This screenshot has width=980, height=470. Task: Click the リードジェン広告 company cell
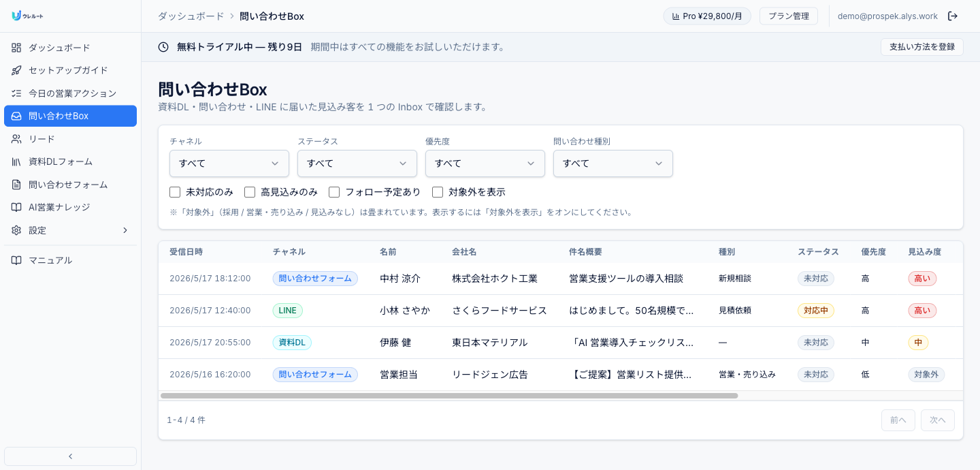pos(490,375)
